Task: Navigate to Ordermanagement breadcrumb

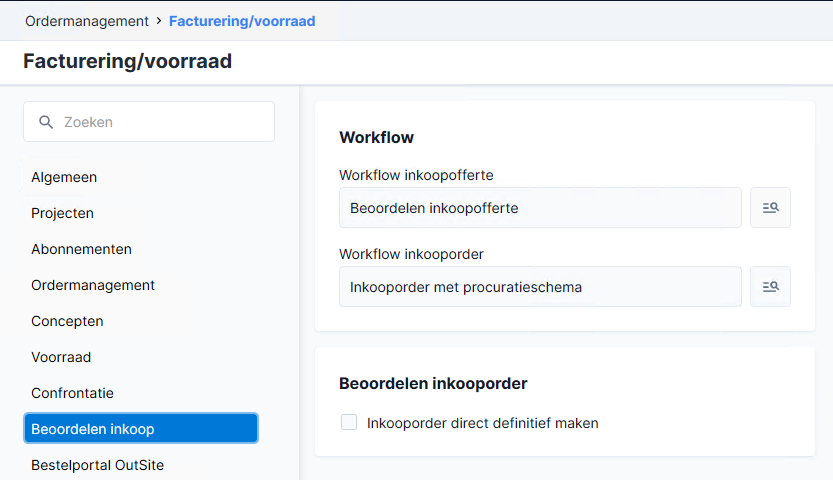Action: tap(87, 21)
